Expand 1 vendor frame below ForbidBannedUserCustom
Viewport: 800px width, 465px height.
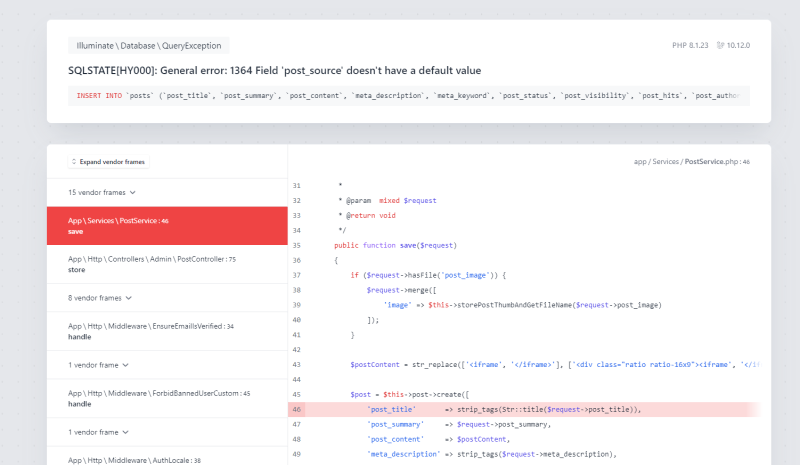(99, 432)
